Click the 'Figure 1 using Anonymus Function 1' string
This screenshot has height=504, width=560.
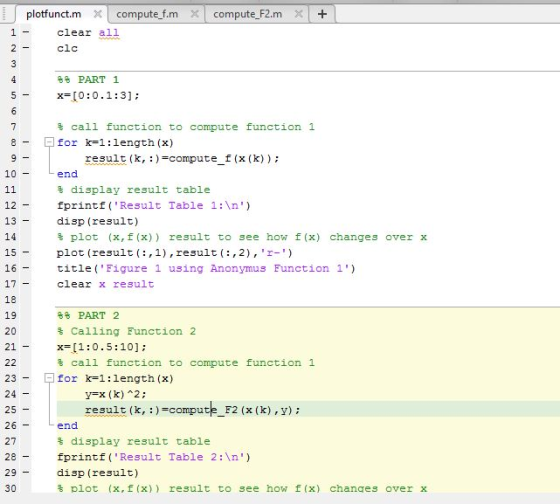click(x=224, y=268)
